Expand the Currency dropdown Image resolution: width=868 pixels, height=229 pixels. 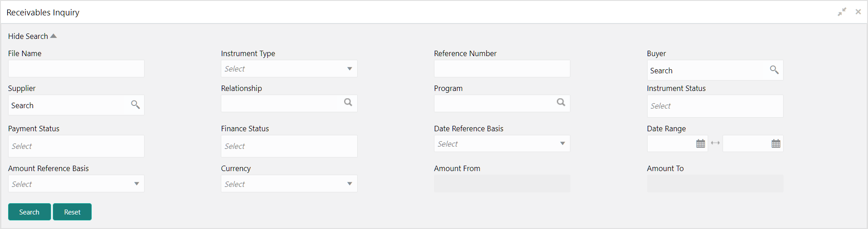[x=289, y=184]
